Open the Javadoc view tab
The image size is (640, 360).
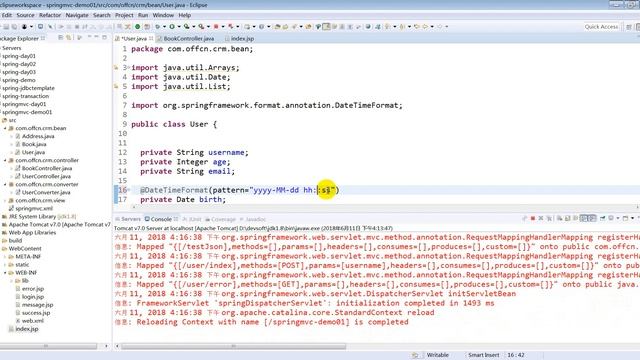(253, 219)
